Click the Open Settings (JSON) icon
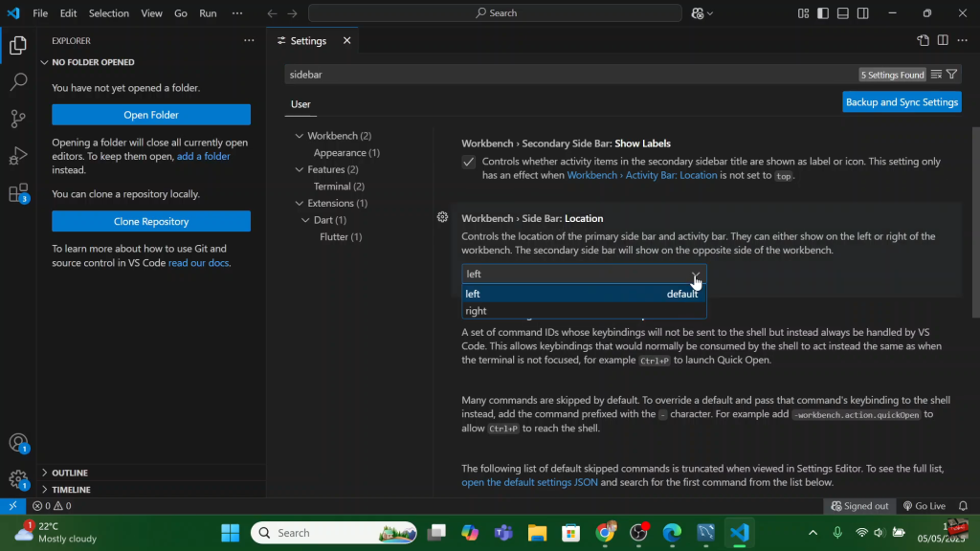 pos(923,40)
